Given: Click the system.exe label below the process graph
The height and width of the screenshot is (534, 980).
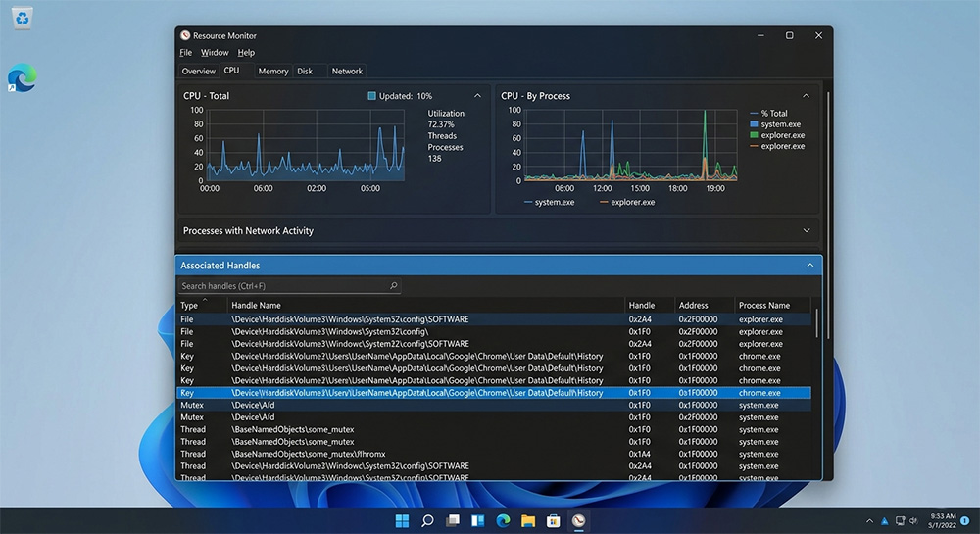Looking at the screenshot, I should click(555, 202).
